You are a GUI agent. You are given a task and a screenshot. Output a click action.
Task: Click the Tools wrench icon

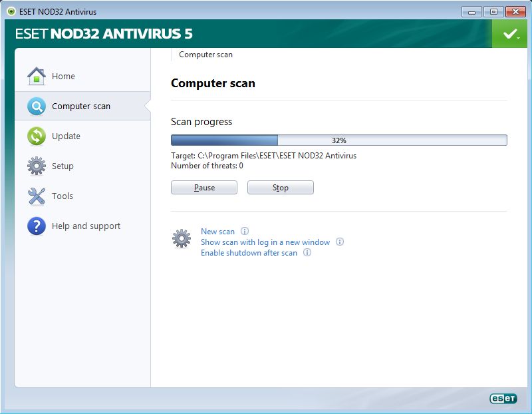point(37,196)
